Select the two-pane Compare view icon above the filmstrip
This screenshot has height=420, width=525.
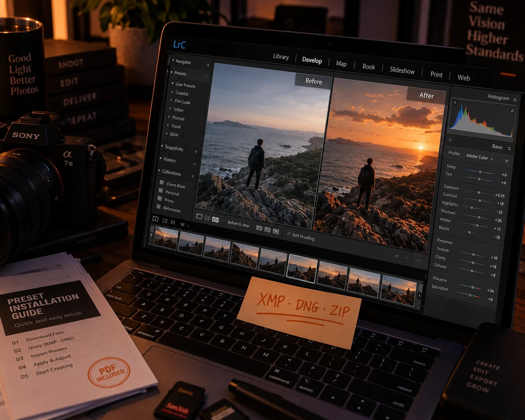point(165,221)
